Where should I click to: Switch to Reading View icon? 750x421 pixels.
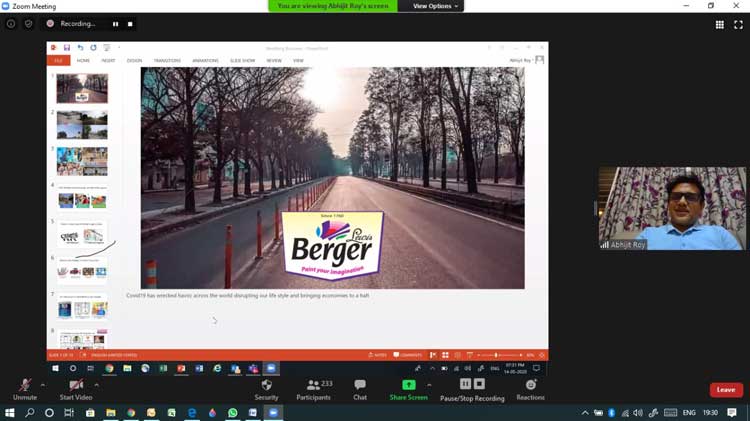point(458,355)
